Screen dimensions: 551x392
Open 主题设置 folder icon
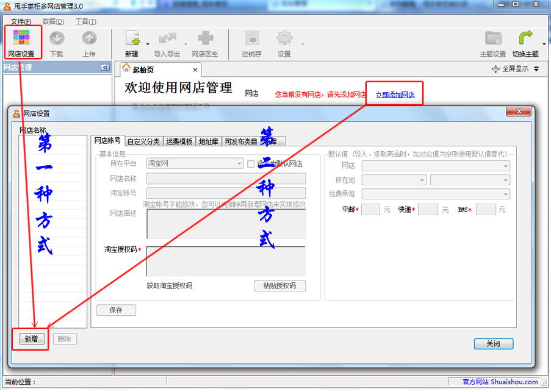[x=494, y=38]
